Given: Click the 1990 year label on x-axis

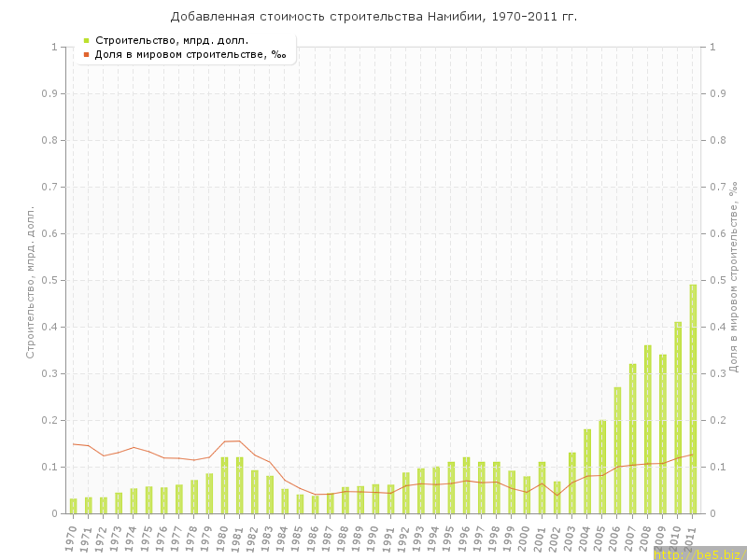Looking at the screenshot, I should pos(373,537).
